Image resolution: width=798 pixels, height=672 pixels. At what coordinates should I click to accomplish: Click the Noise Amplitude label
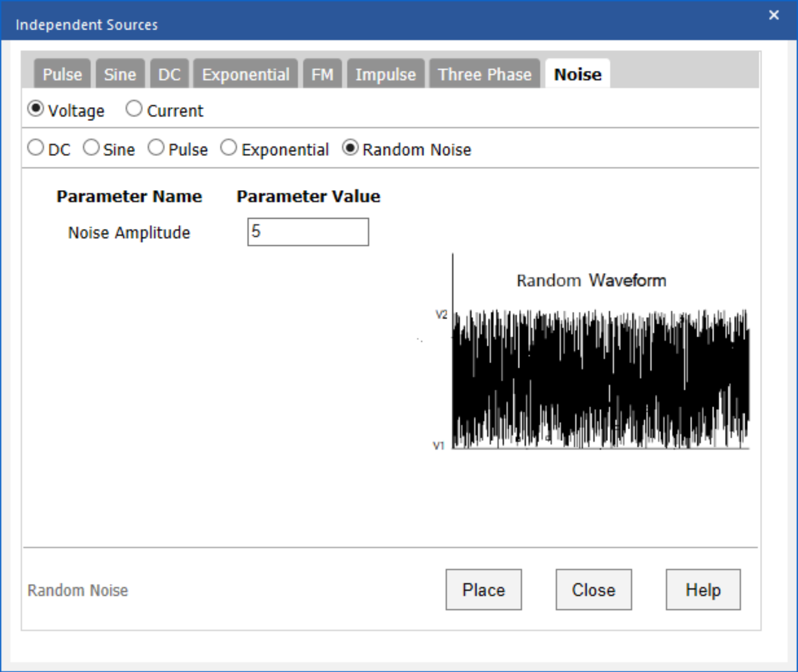[129, 233]
